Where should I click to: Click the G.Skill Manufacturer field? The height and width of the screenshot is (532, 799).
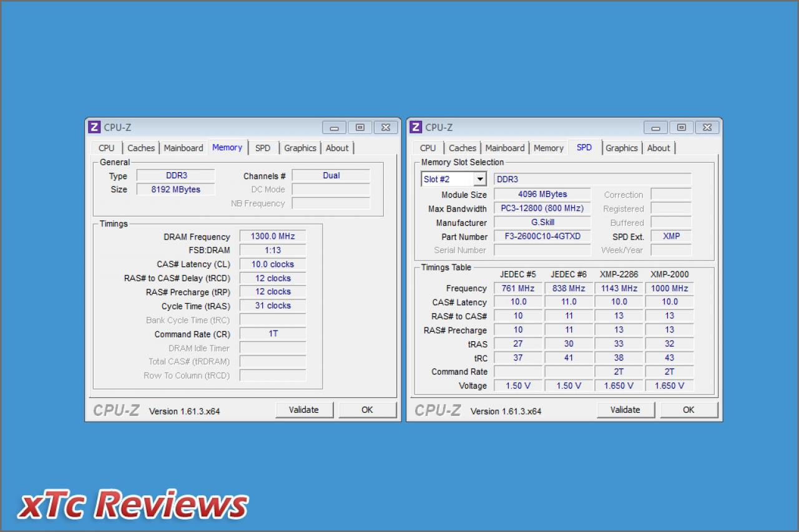click(x=542, y=223)
